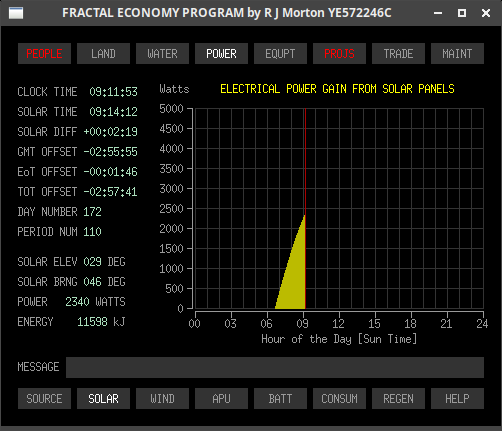Close the Fractal Economy window
This screenshot has width=502, height=431.
pos(486,13)
